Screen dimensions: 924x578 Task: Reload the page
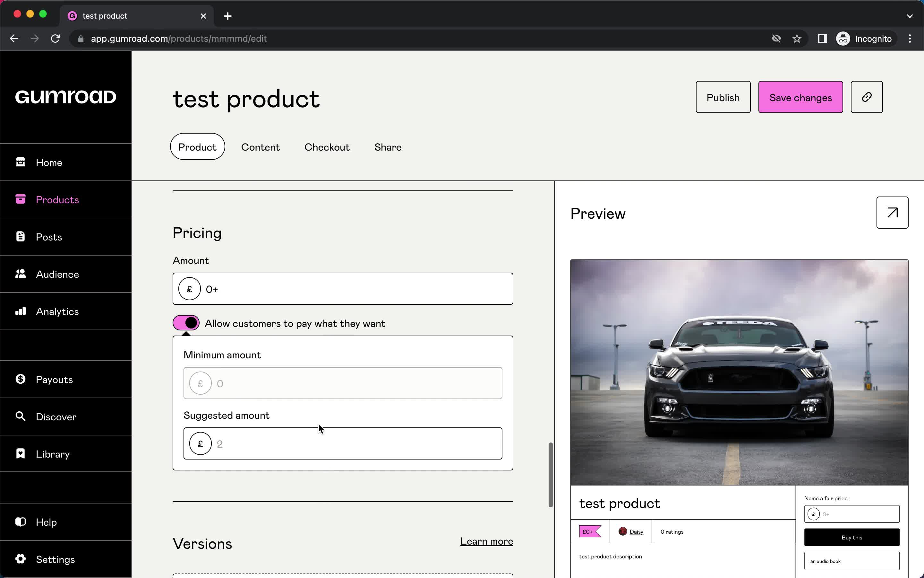[56, 39]
